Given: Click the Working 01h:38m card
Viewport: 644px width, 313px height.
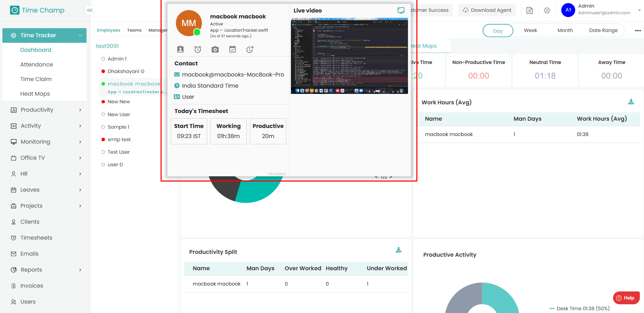Looking at the screenshot, I should point(228,131).
